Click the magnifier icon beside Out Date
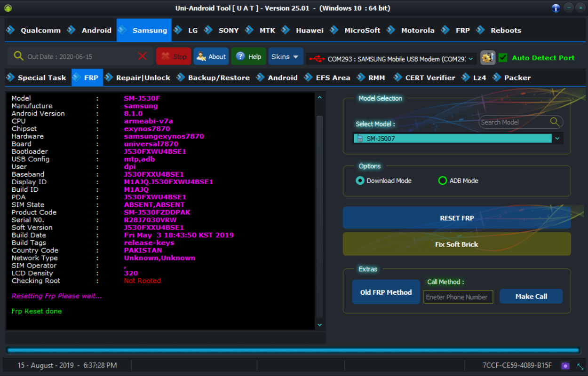Image resolution: width=588 pixels, height=376 pixels. coord(18,56)
